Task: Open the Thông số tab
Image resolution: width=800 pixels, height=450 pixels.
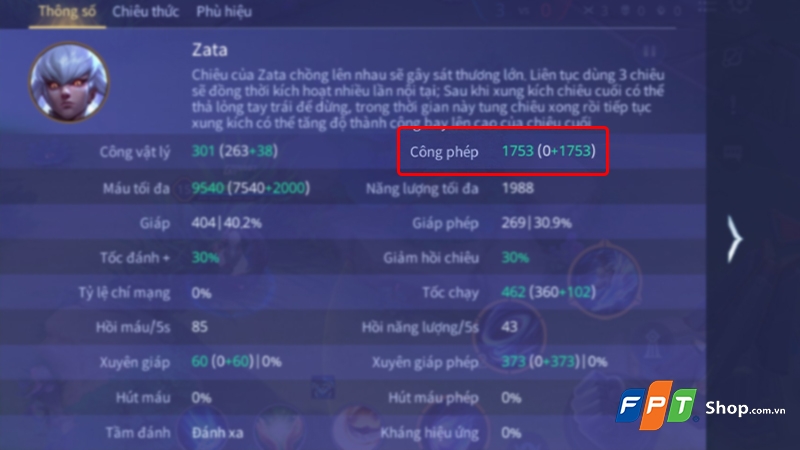Action: (x=67, y=12)
